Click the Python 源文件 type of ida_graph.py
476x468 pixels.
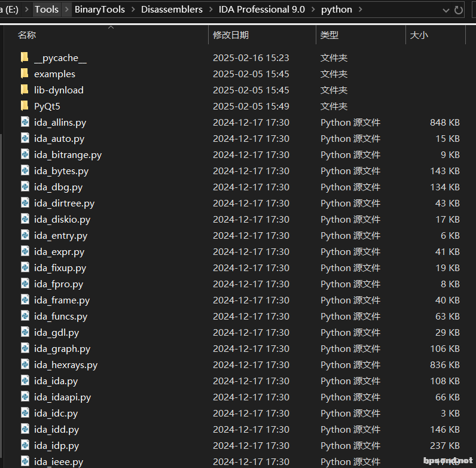click(x=350, y=348)
